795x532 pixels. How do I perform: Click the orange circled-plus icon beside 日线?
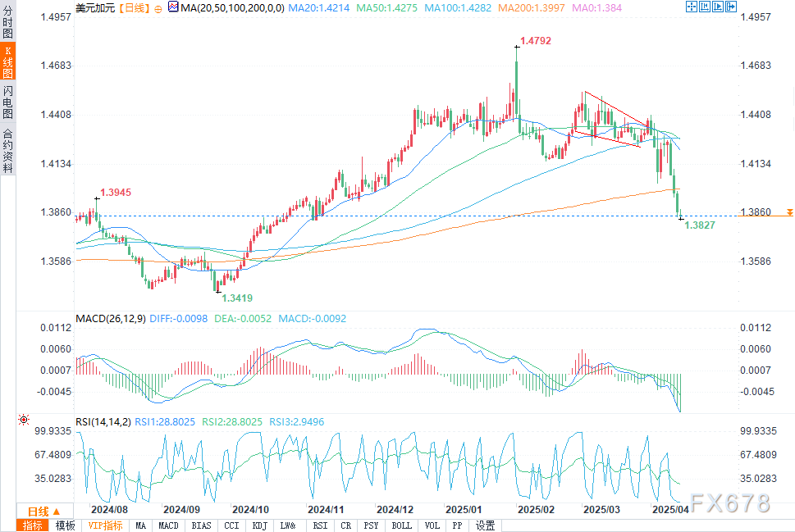158,9
